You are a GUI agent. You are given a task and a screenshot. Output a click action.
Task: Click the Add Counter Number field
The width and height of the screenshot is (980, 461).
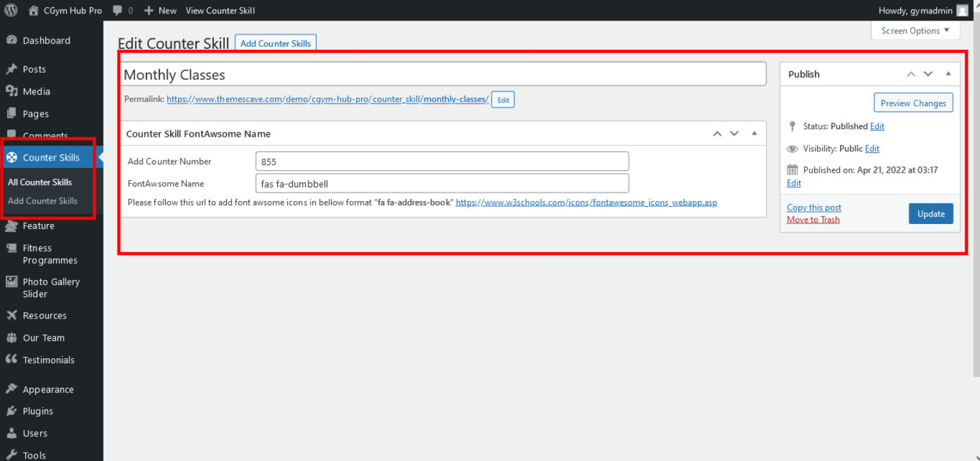coord(442,161)
